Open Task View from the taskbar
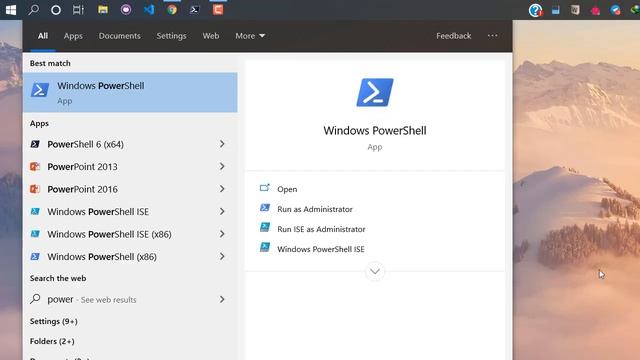The height and width of the screenshot is (360, 640). tap(78, 10)
